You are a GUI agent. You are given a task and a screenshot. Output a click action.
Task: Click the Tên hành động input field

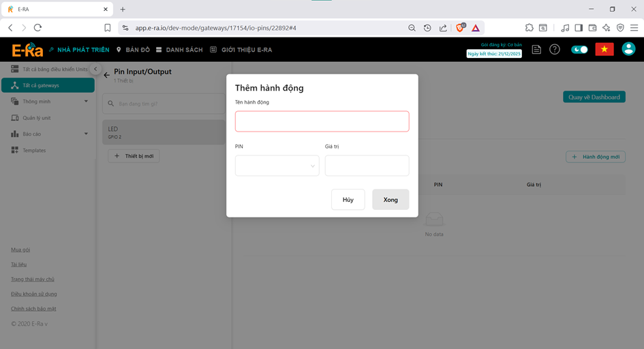tap(322, 121)
